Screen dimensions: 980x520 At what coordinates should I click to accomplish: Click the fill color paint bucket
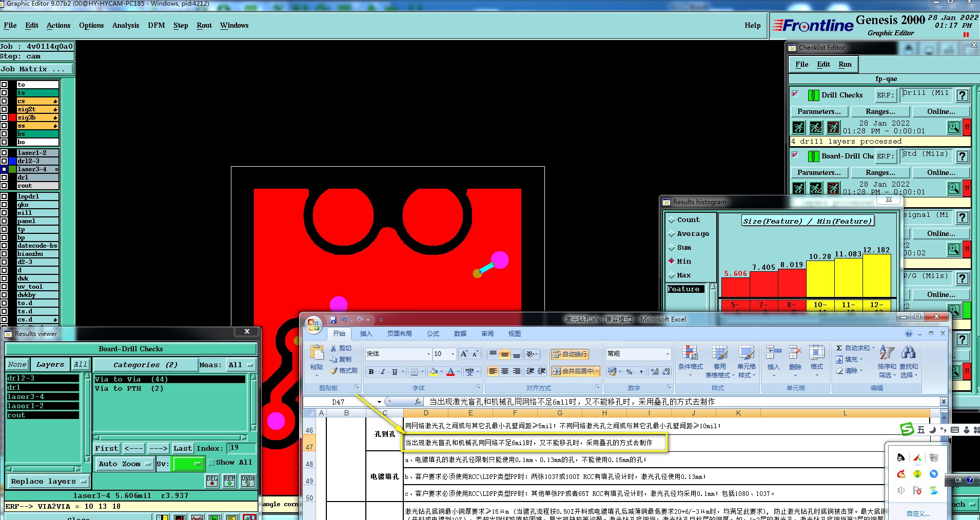[434, 372]
